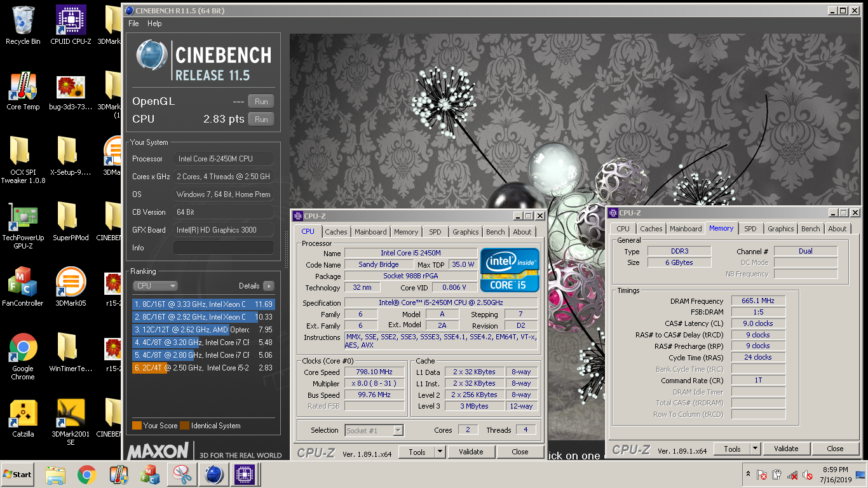Launch Catzilla desktop shortcut
Viewport: 868px width, 488px height.
(23, 418)
